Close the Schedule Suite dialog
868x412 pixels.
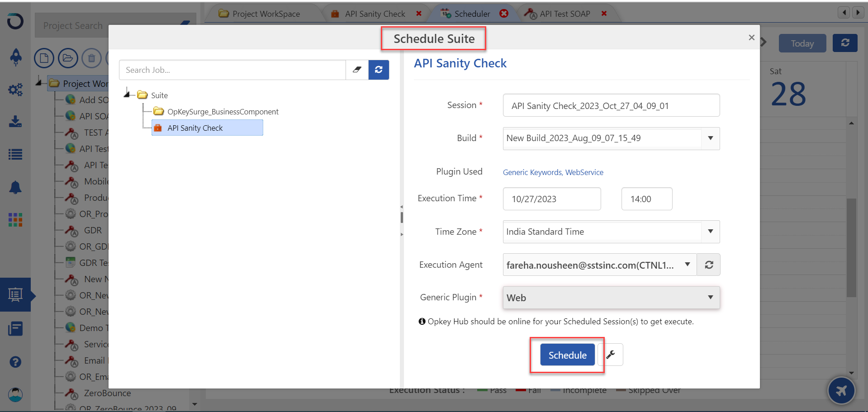752,38
